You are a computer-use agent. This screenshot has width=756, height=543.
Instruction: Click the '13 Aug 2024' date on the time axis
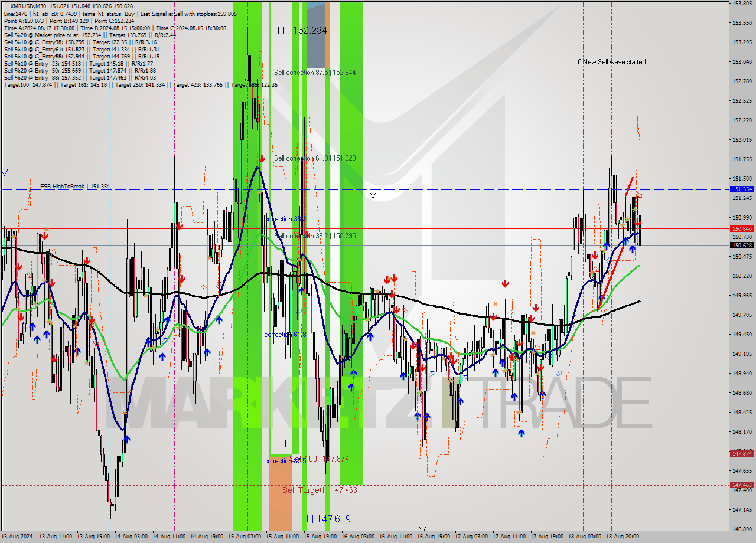click(18, 537)
